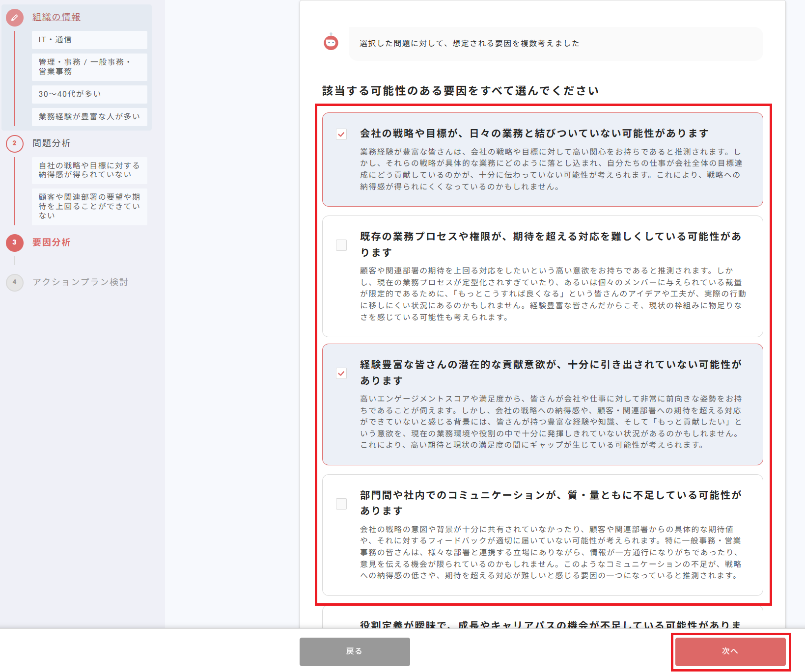Click 業務経験が豊富な人が多い sidebar item
The width and height of the screenshot is (805, 672).
click(89, 117)
